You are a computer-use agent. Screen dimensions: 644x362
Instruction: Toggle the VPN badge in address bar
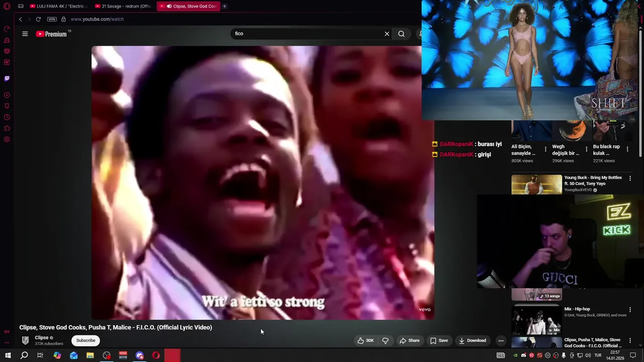pos(52,19)
